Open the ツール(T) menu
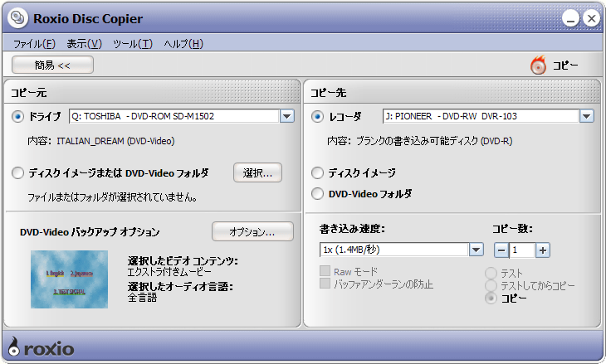 (133, 44)
